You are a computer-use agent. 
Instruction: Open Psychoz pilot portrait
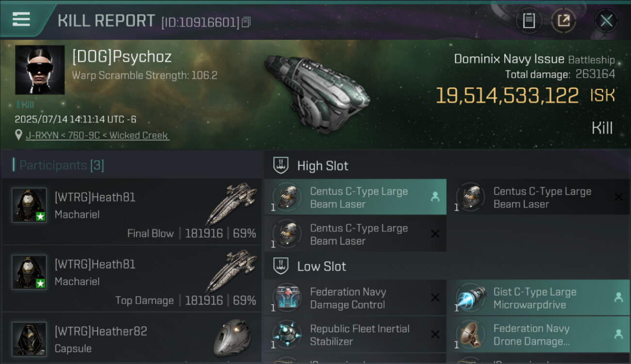[x=40, y=70]
